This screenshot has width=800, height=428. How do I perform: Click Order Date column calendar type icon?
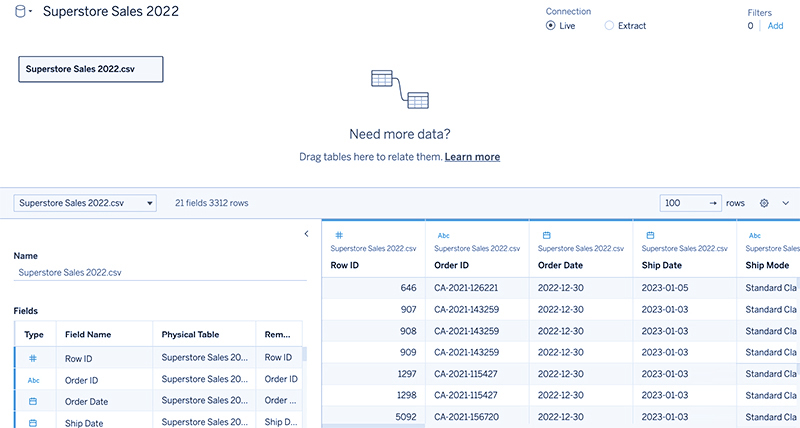pos(546,235)
